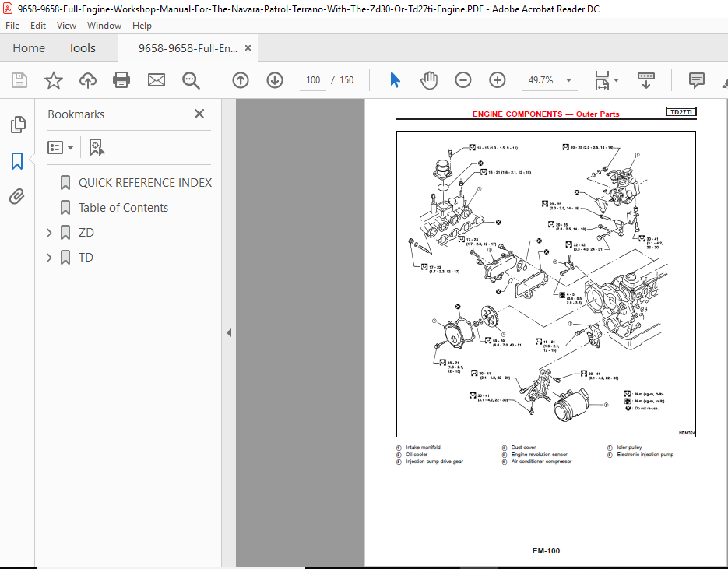This screenshot has height=569, width=728.
Task: Click the upload to cloud icon
Action: 88,80
